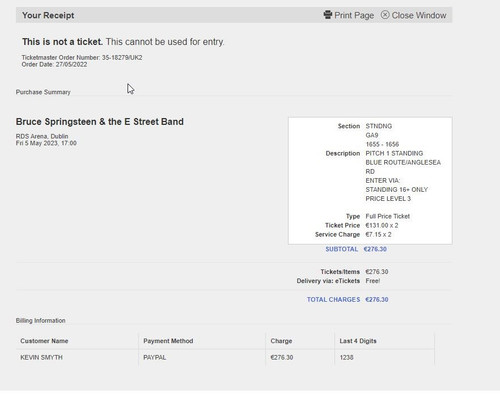Viewport: 500px width, 396px height.
Task: Click the Purchase Summary section label
Action: pyautogui.click(x=43, y=92)
